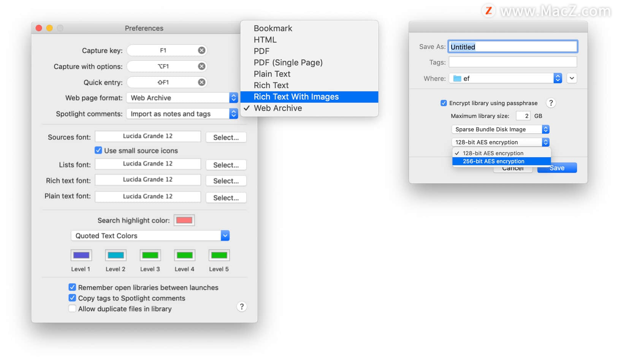Screen dimensions: 618x364
Task: Click the Sources font Lucida Grande field
Action: point(148,136)
